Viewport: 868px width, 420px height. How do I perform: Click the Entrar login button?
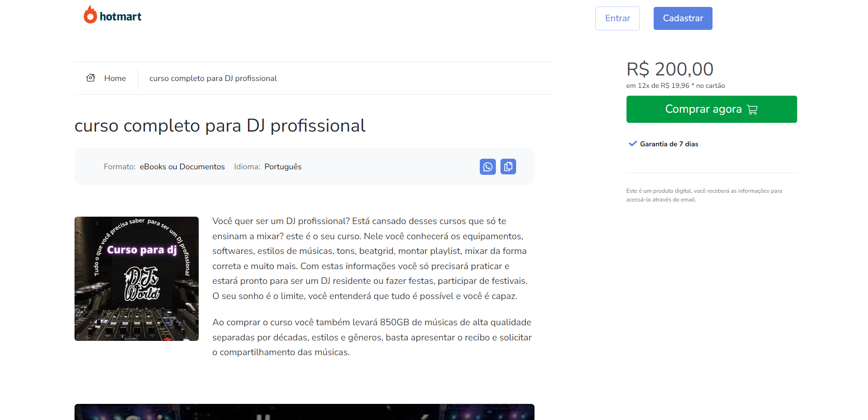click(x=617, y=18)
